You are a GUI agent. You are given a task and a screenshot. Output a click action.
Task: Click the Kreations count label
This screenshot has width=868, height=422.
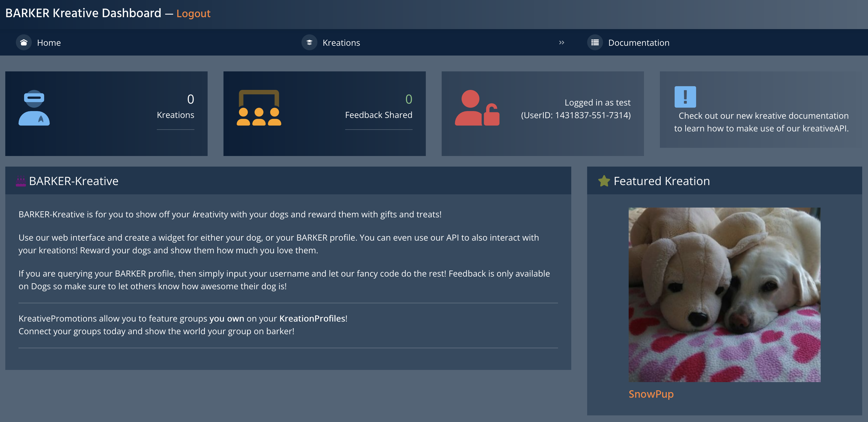tap(175, 115)
